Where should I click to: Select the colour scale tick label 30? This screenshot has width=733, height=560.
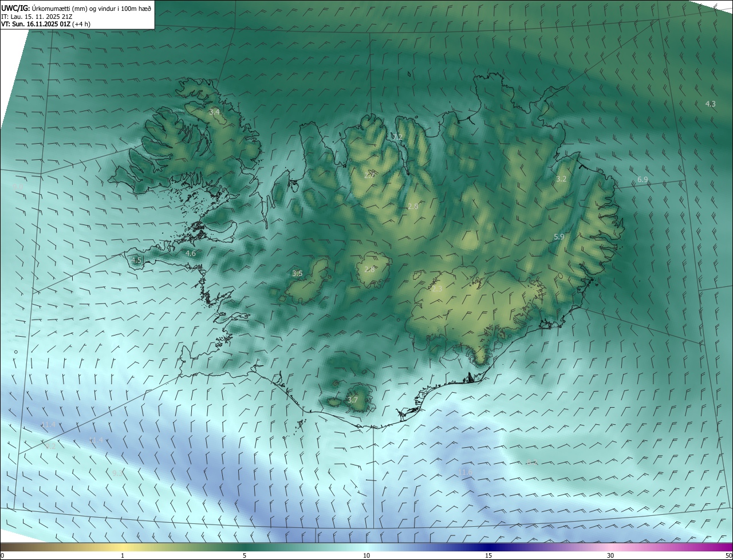click(x=610, y=555)
